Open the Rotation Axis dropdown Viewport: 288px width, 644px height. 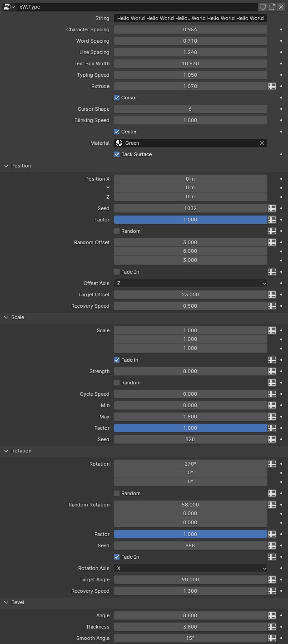tap(190, 568)
